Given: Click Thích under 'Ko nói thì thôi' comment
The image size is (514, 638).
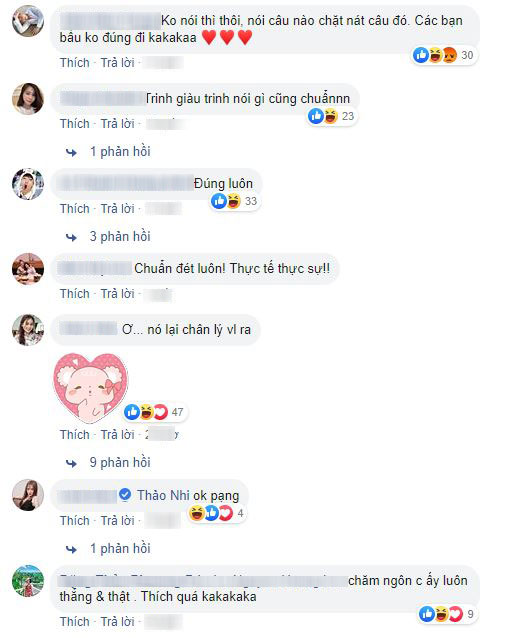Looking at the screenshot, I should (74, 63).
